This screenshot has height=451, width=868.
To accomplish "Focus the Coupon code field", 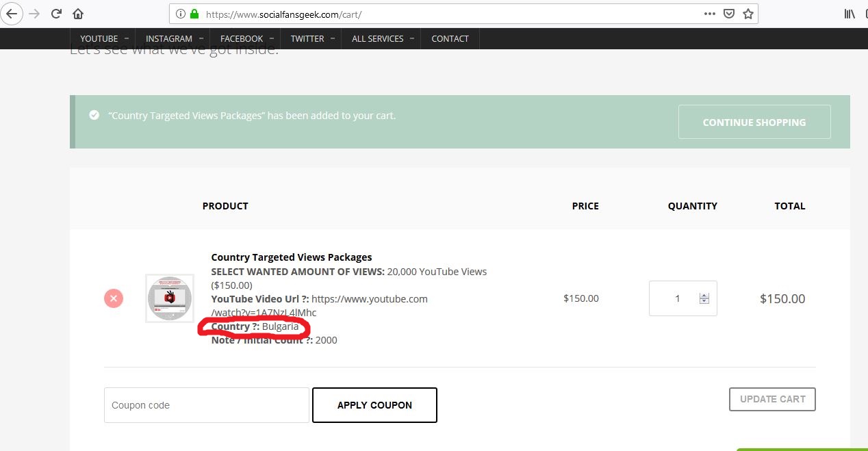I will 207,405.
